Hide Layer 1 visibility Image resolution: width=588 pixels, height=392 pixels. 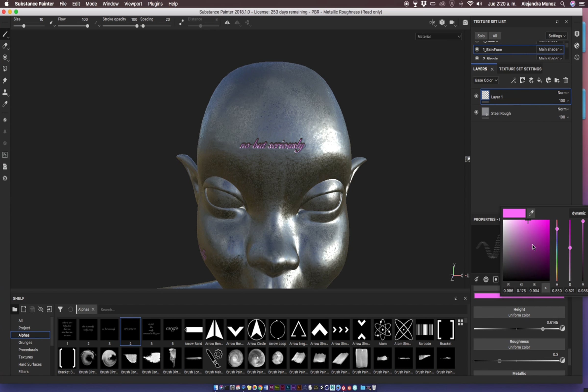(x=476, y=96)
